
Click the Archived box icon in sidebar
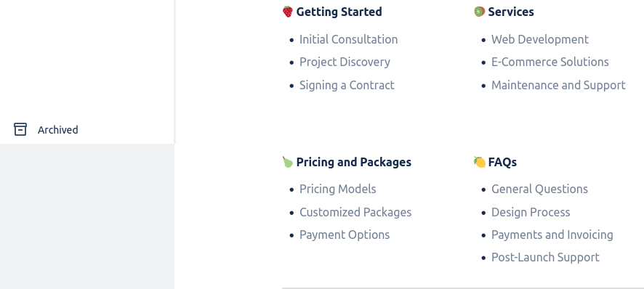(20, 129)
